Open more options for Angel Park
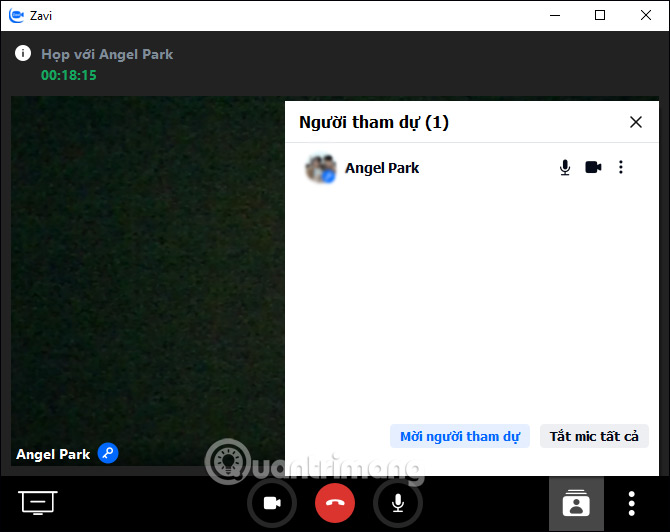This screenshot has width=670, height=532. tap(620, 167)
